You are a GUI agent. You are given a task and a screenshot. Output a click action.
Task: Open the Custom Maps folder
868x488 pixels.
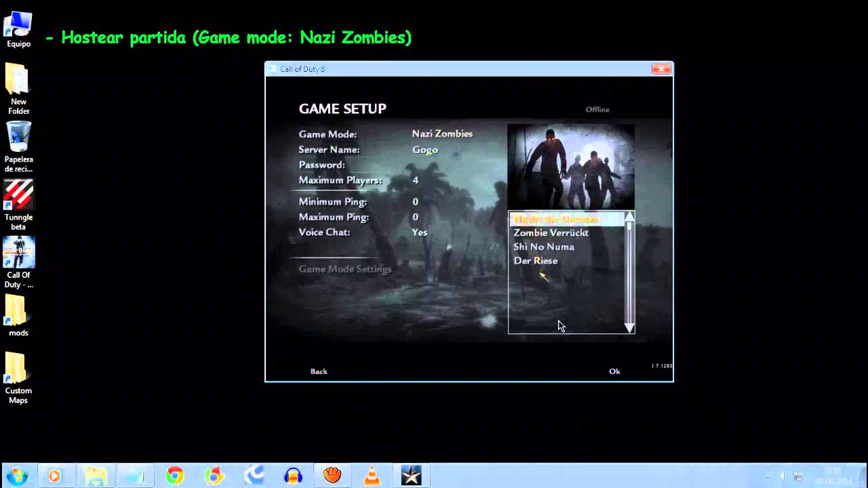18,378
